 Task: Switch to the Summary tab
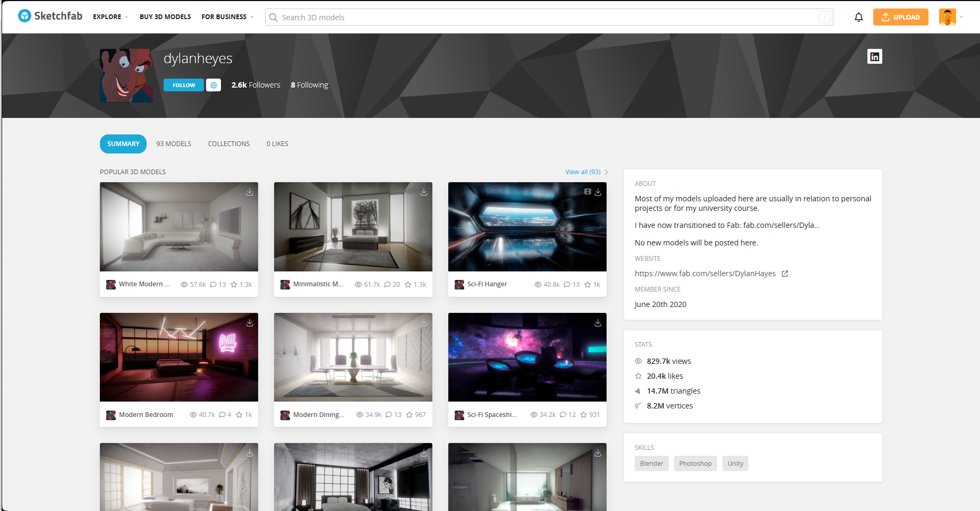(x=123, y=144)
